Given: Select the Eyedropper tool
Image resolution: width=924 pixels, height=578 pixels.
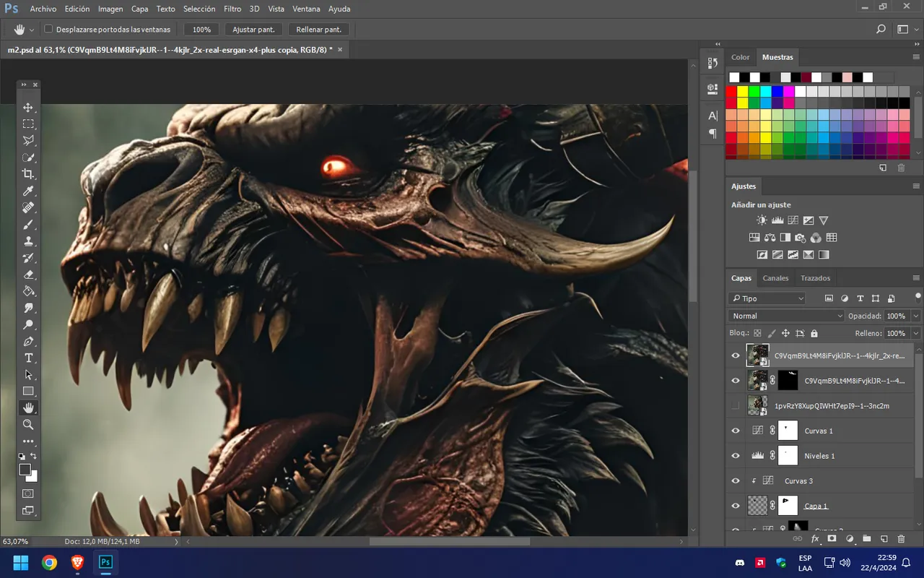Looking at the screenshot, I should [x=28, y=191].
